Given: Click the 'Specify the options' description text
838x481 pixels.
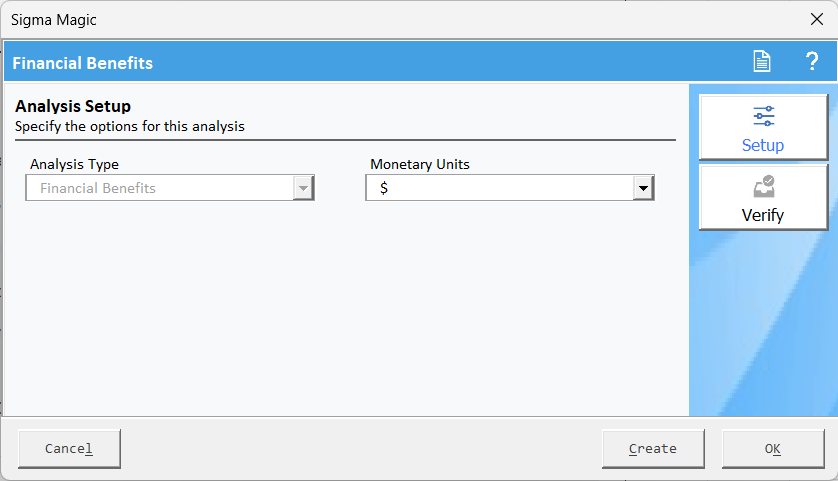Looking at the screenshot, I should (x=130, y=127).
